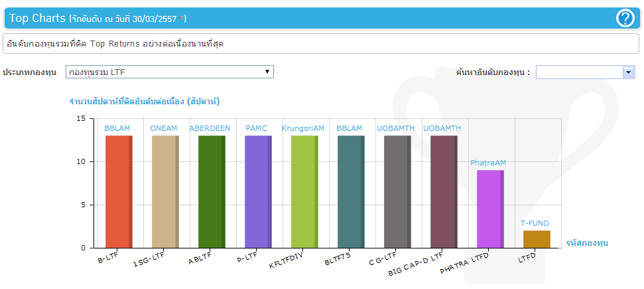The height and width of the screenshot is (289, 644).
Task: Open the fund type dropdown showing LTF
Action: click(170, 72)
